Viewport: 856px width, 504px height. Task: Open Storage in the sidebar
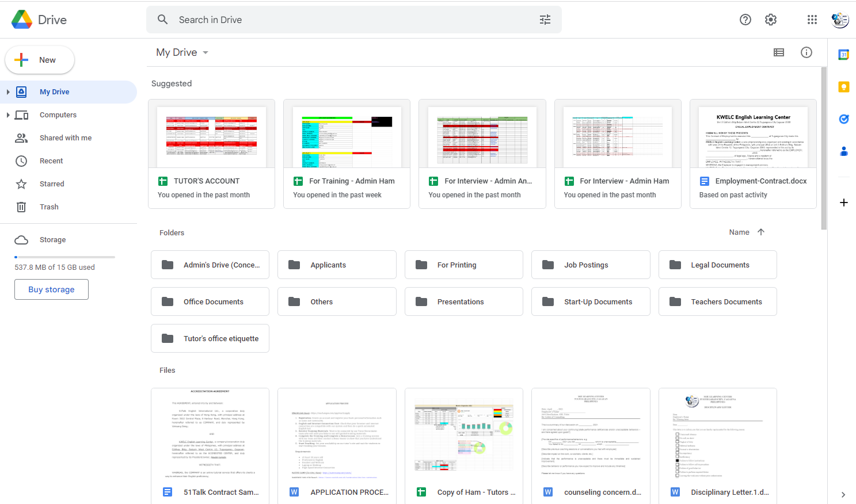pos(69,240)
